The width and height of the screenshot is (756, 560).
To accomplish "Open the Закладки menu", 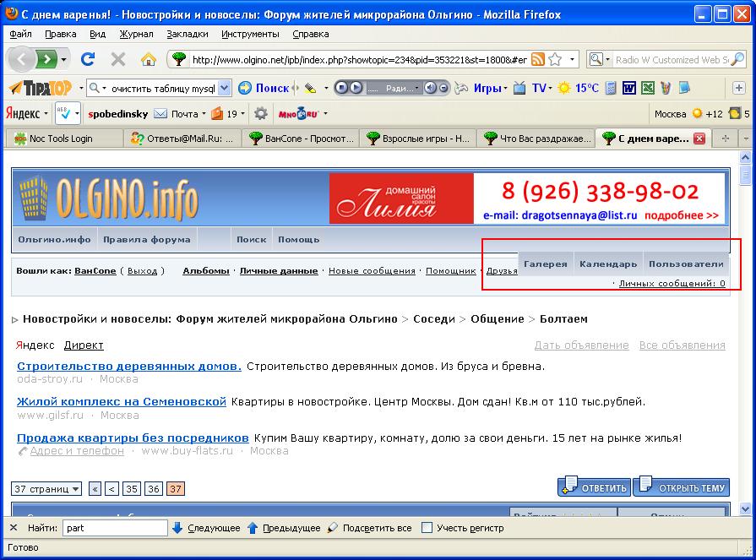I will [x=187, y=34].
